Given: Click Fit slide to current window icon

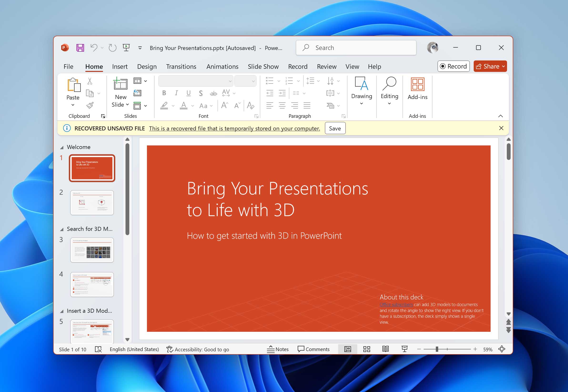Looking at the screenshot, I should (502, 349).
